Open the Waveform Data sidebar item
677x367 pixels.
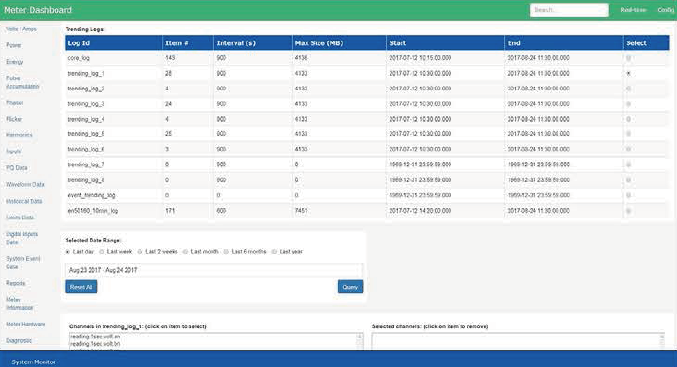pyautogui.click(x=25, y=184)
